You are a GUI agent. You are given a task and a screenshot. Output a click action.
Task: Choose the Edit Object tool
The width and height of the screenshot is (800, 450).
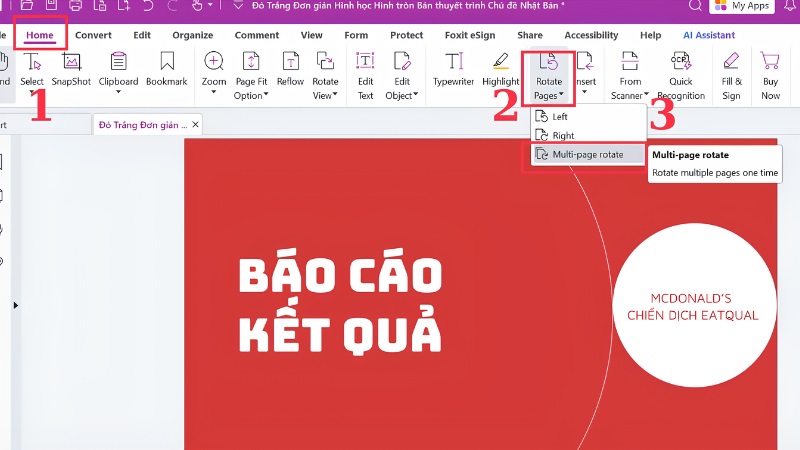(402, 75)
